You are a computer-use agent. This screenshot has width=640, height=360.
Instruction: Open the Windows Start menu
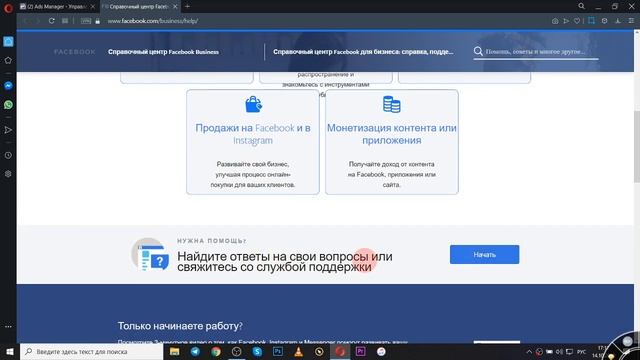click(x=10, y=351)
